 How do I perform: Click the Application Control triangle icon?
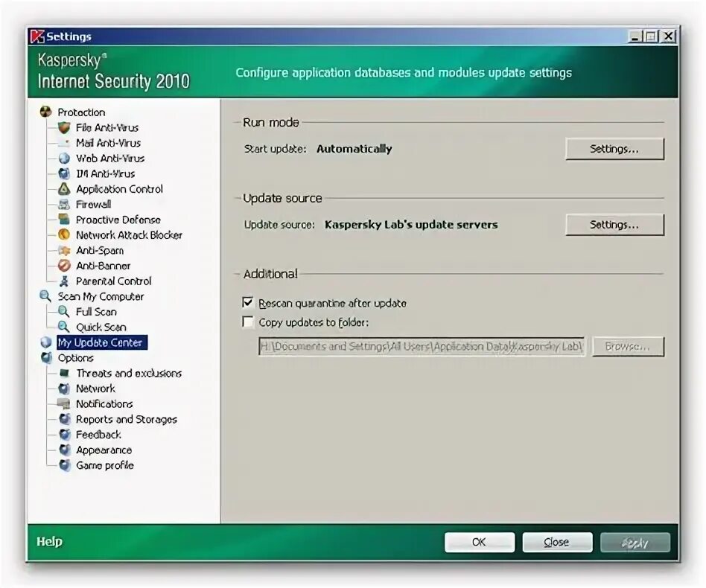[x=64, y=189]
